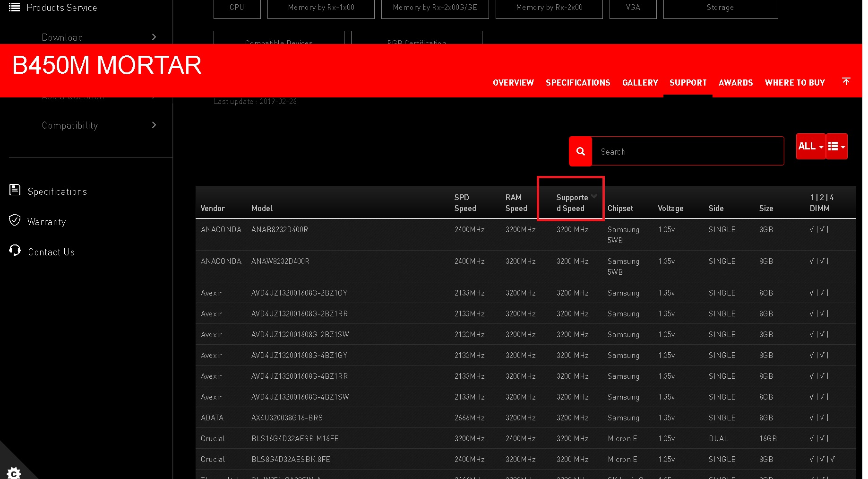Click the Side column header

[x=716, y=208]
